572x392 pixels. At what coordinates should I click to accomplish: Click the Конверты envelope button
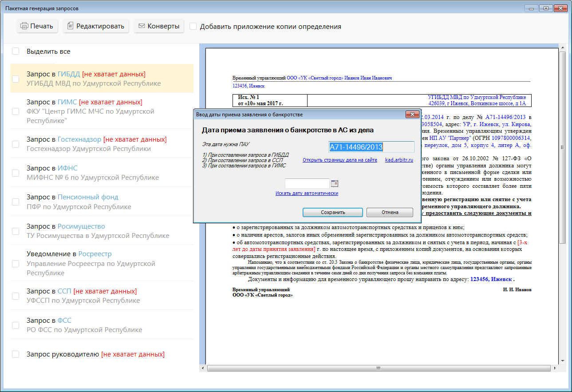point(159,26)
